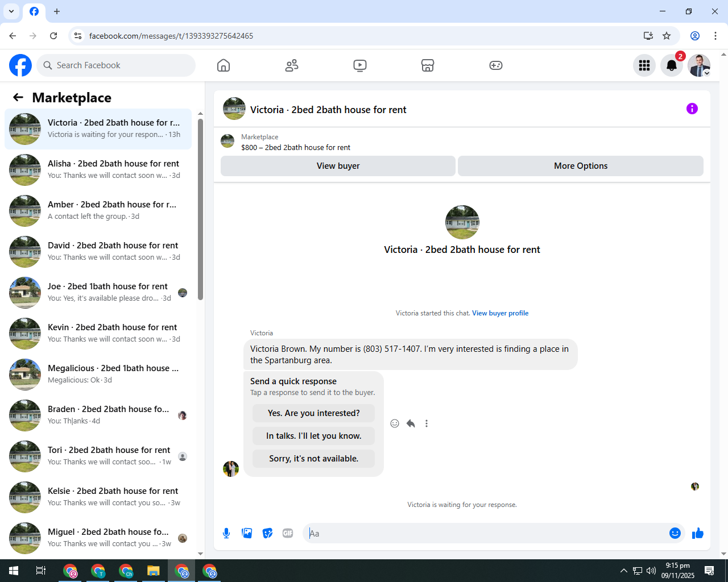
Task: Open the tab search dropdown arrow
Action: point(11,11)
